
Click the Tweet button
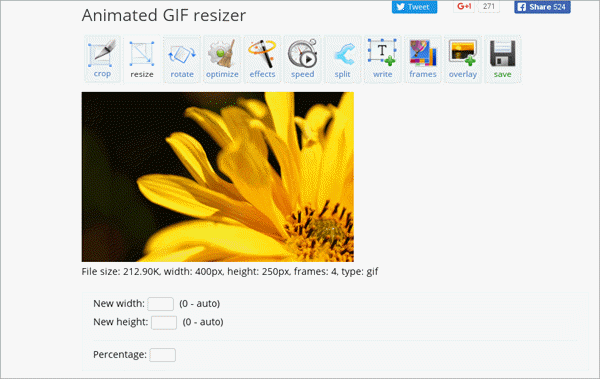coord(414,7)
